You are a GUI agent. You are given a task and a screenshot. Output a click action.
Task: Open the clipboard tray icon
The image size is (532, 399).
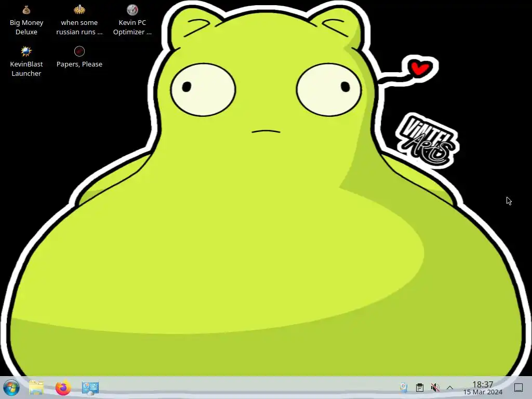420,388
